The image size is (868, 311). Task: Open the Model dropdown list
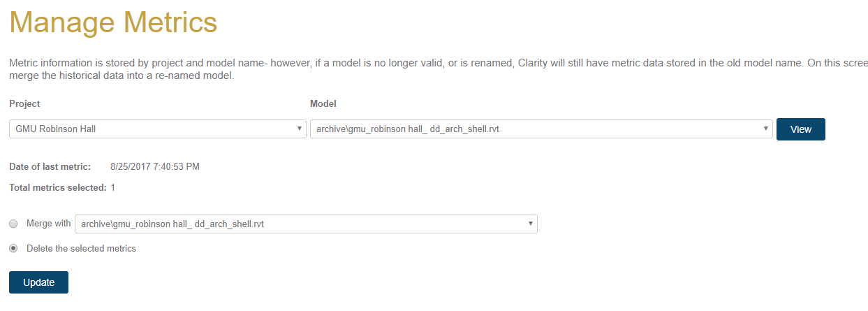[x=540, y=129]
